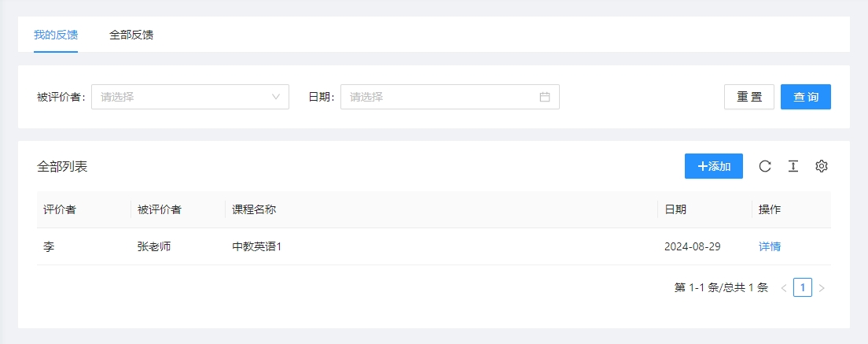Image resolution: width=868 pixels, height=344 pixels.
Task: Click the 中教英语1 course cell
Action: pyautogui.click(x=257, y=246)
